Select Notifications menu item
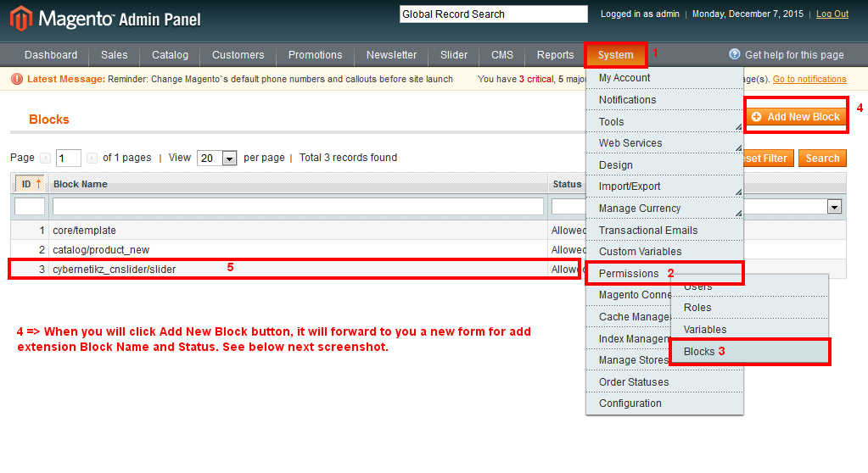The height and width of the screenshot is (473, 868). click(664, 99)
